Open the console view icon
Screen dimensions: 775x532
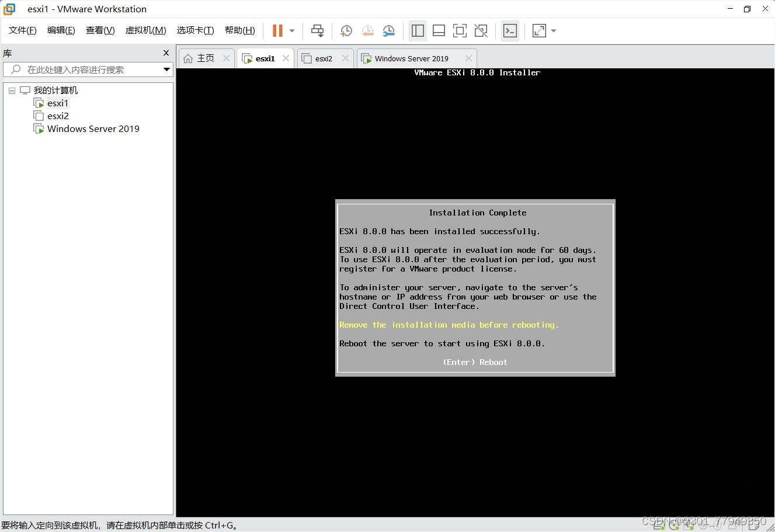pyautogui.click(x=510, y=31)
